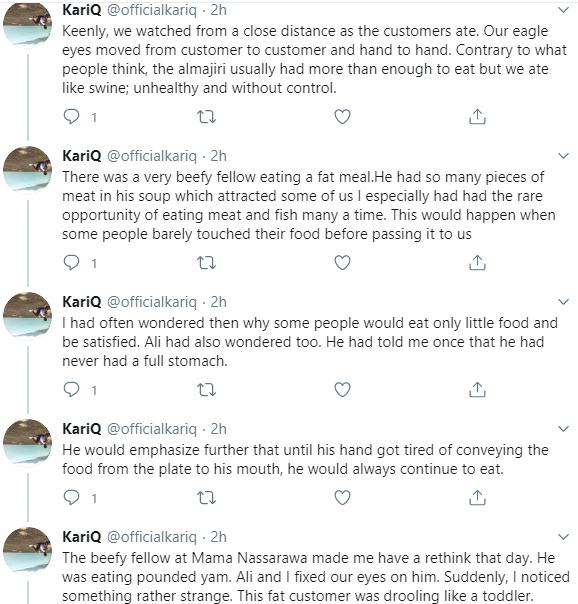The height and width of the screenshot is (604, 578).
Task: Open the @officialkariq handle on the first tweet
Action: (x=152, y=10)
